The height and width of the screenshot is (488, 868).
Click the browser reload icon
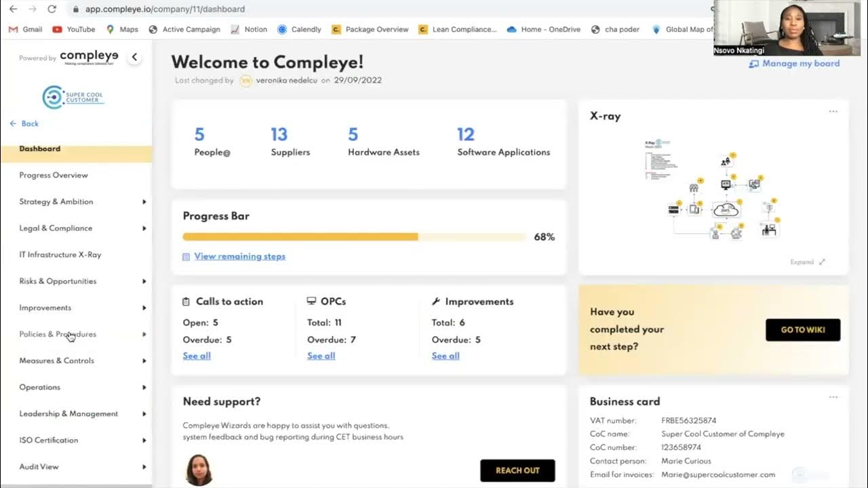tap(52, 9)
